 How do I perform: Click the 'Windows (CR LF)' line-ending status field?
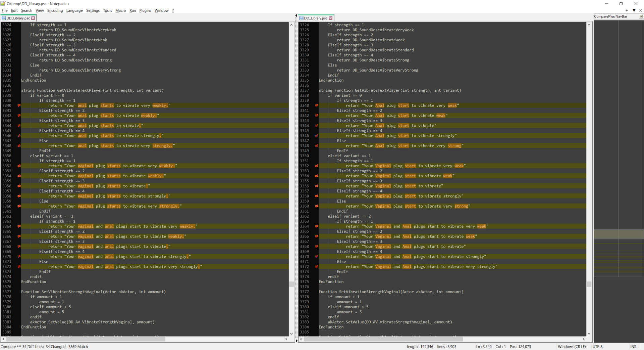coord(572,347)
